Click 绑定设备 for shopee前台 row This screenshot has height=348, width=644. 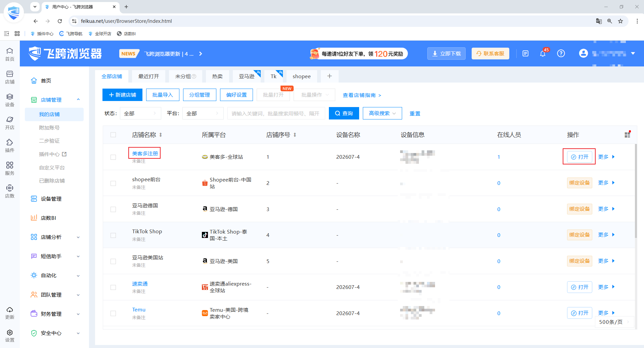[x=579, y=183]
